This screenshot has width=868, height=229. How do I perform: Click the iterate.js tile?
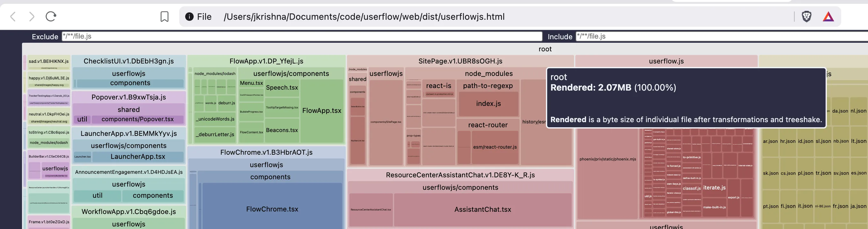click(x=714, y=188)
